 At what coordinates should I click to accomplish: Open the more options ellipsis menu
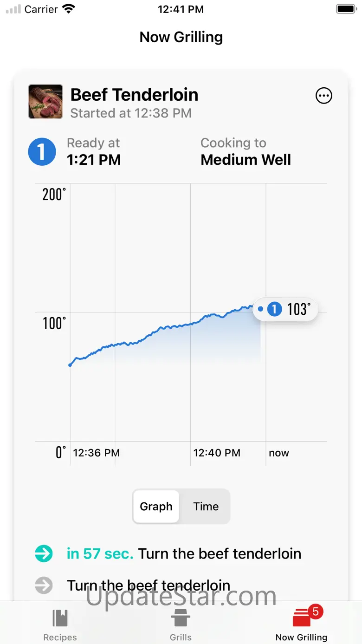click(323, 96)
